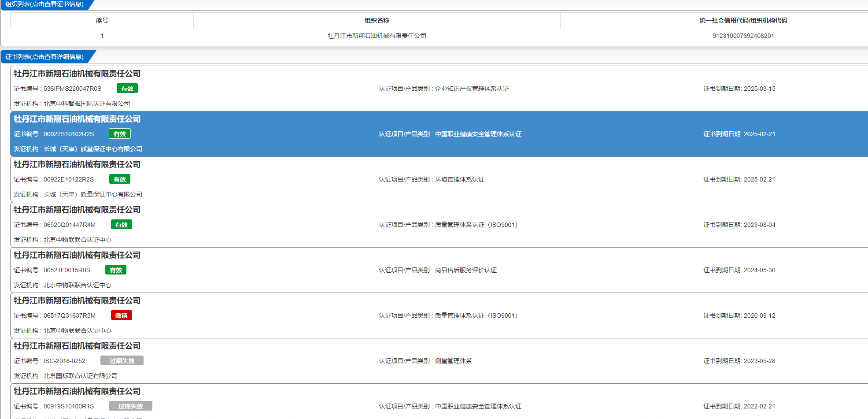The image size is (868, 419).
Task: Select 质量管理体系认证（ISO9001）for 06517Q31637R3M
Action: pos(476,315)
